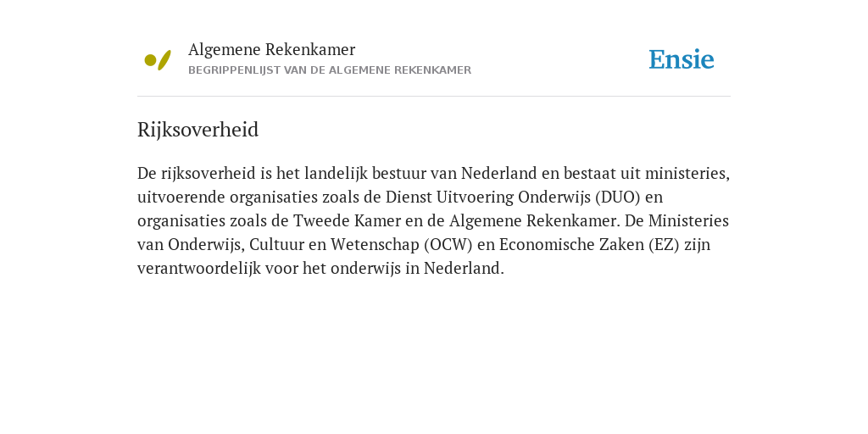Open the Ensie logo link
This screenshot has height=434, width=868.
coord(682,59)
